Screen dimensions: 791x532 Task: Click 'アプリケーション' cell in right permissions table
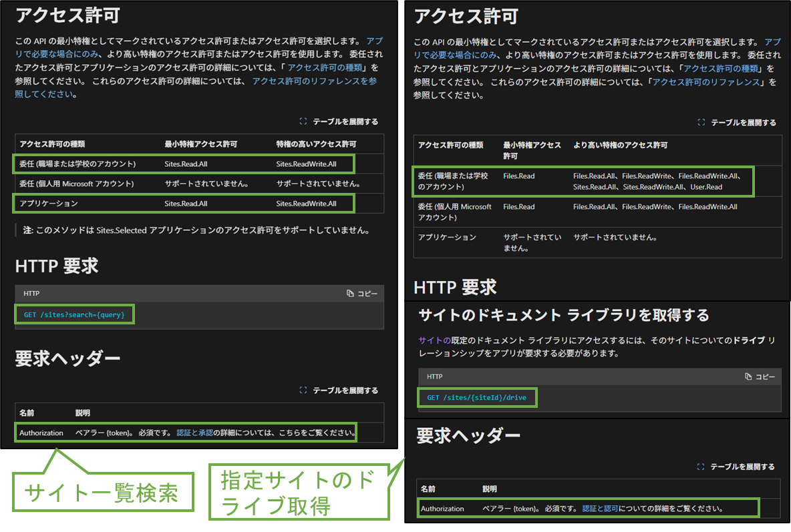click(x=447, y=237)
